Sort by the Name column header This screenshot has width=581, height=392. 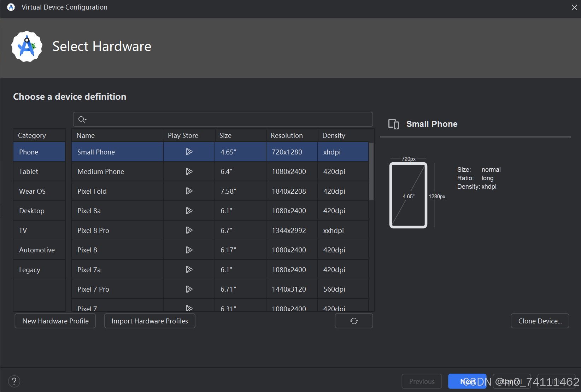click(117, 135)
